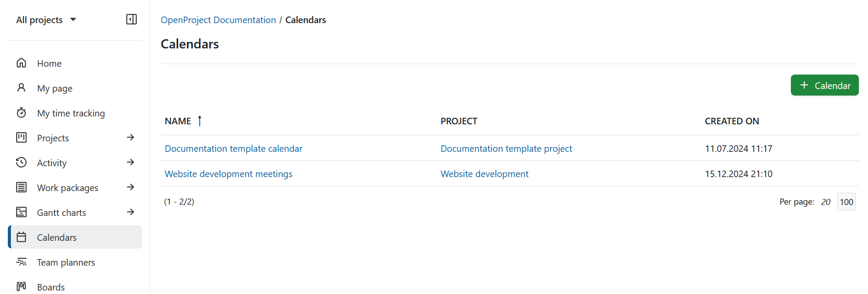Select Calendars entry in the sidebar menu
Viewport: 868px width, 294px height.
(x=57, y=237)
